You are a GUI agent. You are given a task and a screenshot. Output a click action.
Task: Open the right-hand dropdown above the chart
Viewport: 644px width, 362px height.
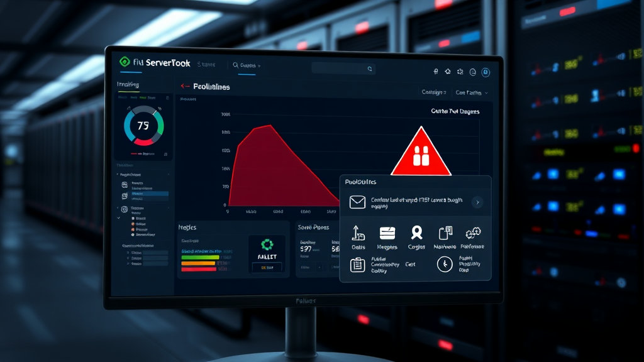(472, 93)
